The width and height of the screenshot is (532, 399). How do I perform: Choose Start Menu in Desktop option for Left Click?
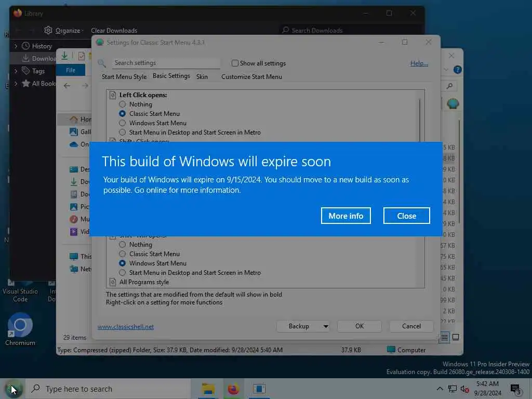coord(123,132)
